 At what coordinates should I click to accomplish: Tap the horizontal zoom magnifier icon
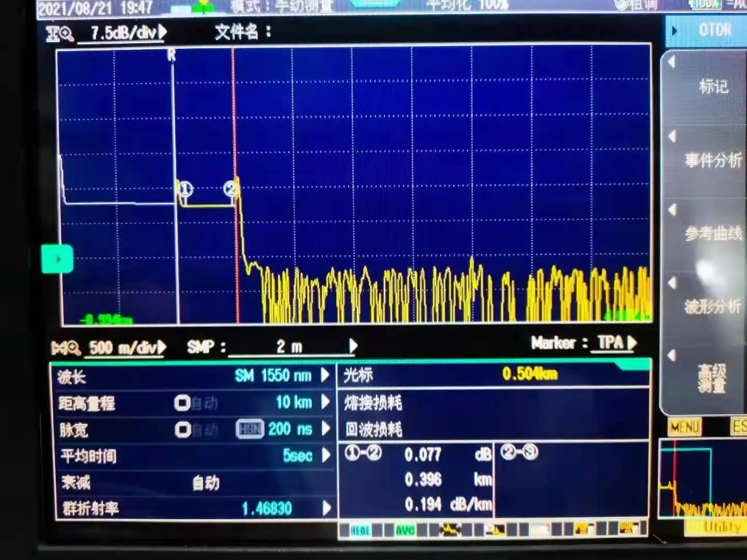[66, 347]
